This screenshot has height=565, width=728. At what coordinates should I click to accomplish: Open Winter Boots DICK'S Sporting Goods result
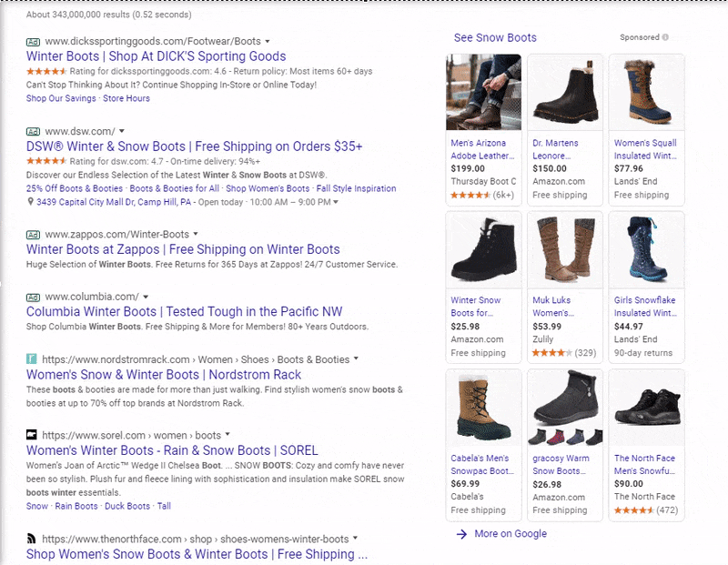pyautogui.click(x=156, y=56)
